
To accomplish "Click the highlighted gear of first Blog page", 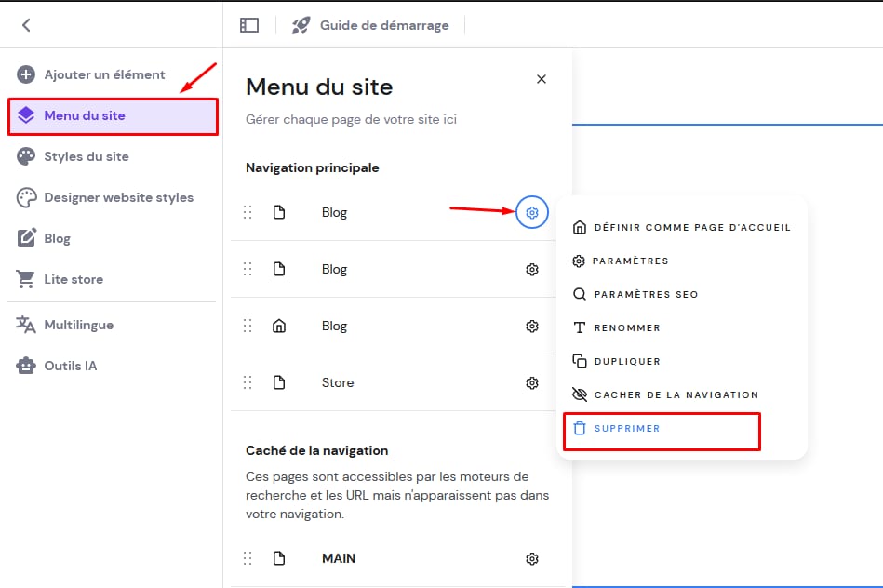I will pos(532,212).
